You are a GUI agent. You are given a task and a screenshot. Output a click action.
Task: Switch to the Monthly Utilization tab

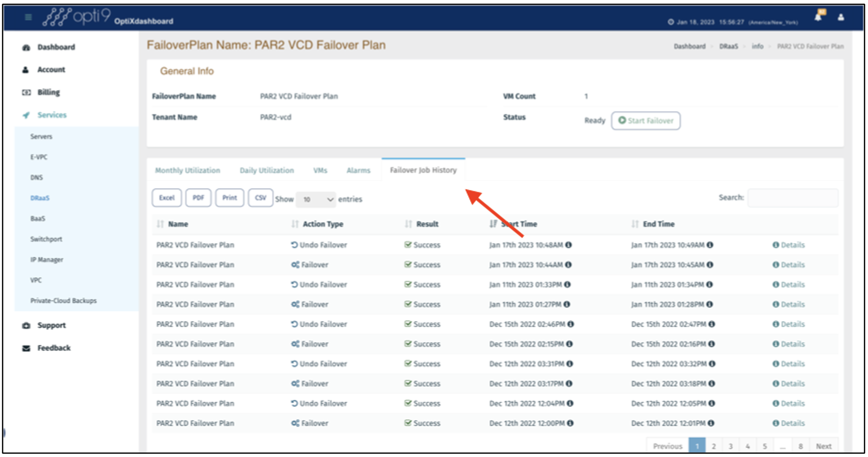tap(187, 170)
